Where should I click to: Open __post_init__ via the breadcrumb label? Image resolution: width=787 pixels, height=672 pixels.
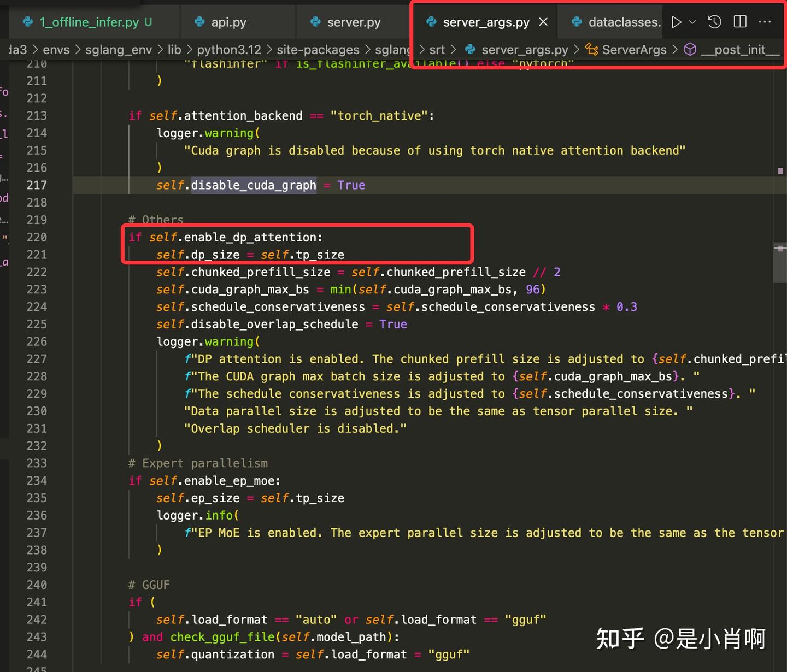tap(741, 49)
